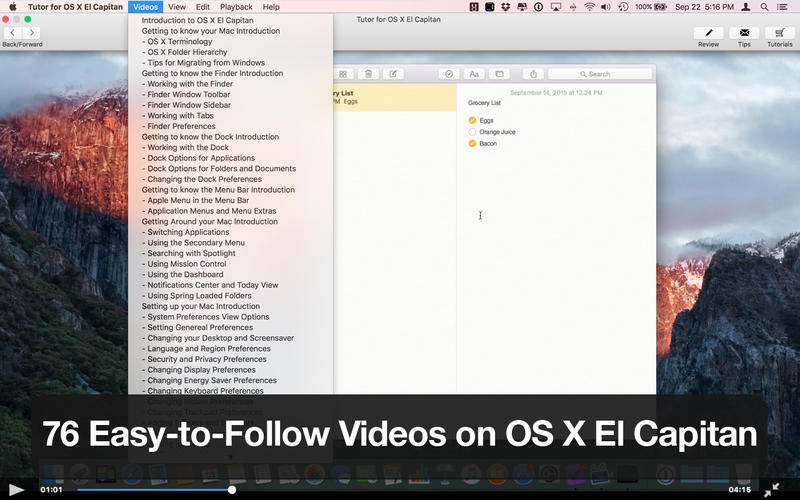The height and width of the screenshot is (500, 800).
Task: Click the Search field in Notes
Action: (x=600, y=74)
